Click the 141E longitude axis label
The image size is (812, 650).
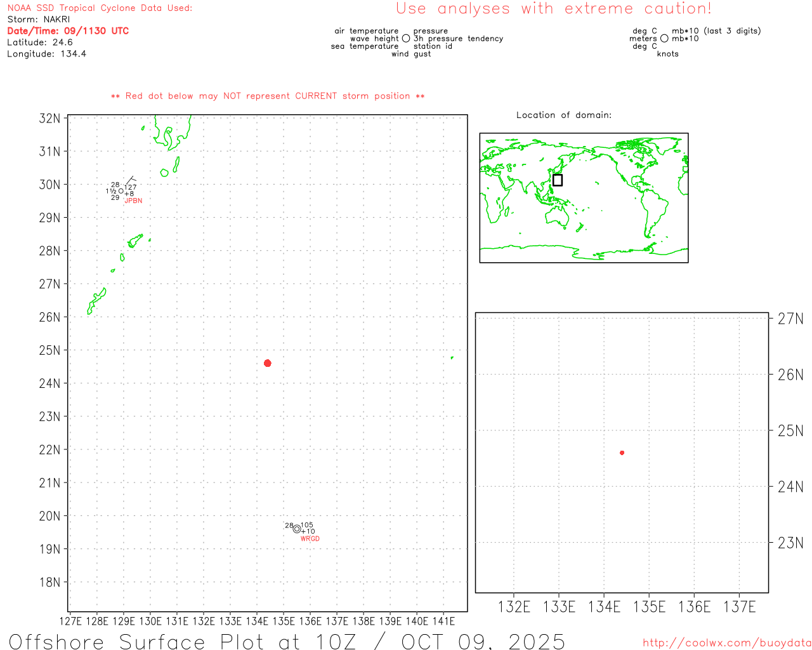(x=443, y=621)
